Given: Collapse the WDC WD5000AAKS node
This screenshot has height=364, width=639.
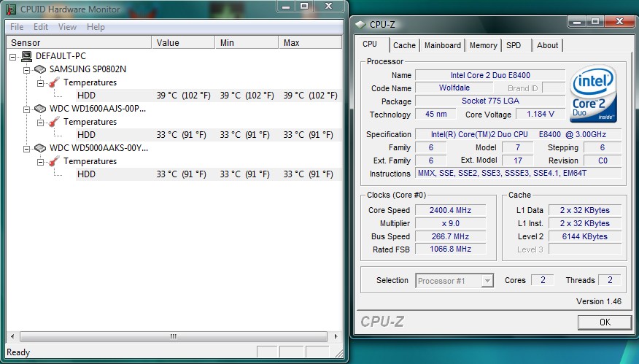Looking at the screenshot, I should pos(26,149).
